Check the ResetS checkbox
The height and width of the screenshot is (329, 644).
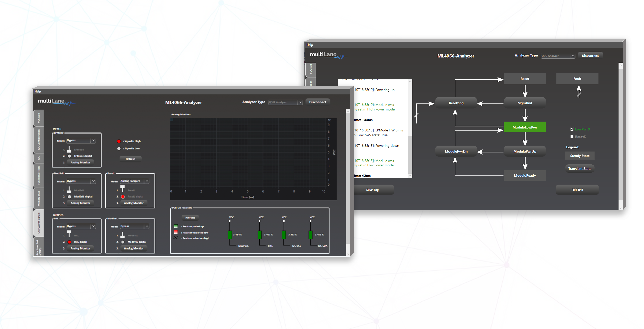coord(572,137)
